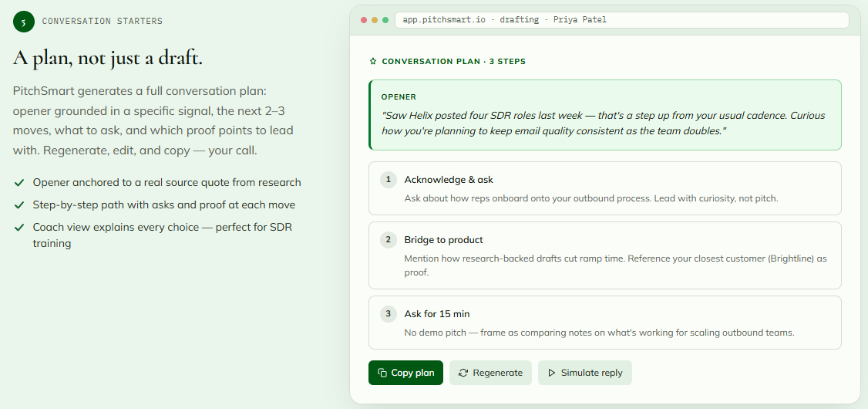868x409 pixels.
Task: Click the CONVERSATION STARTERS label
Action: 103,22
